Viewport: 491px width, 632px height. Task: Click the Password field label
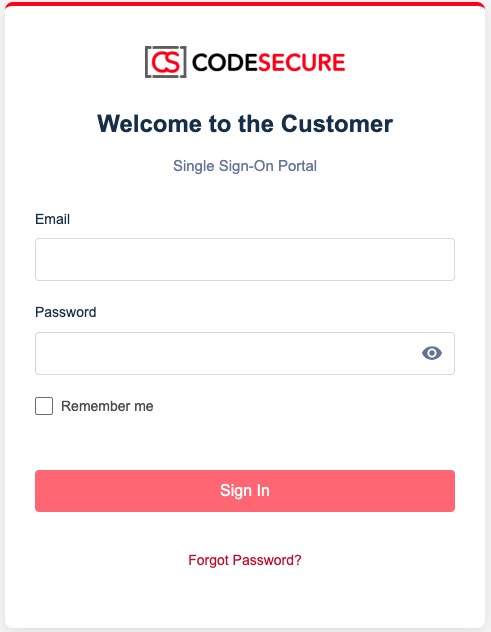(x=66, y=312)
